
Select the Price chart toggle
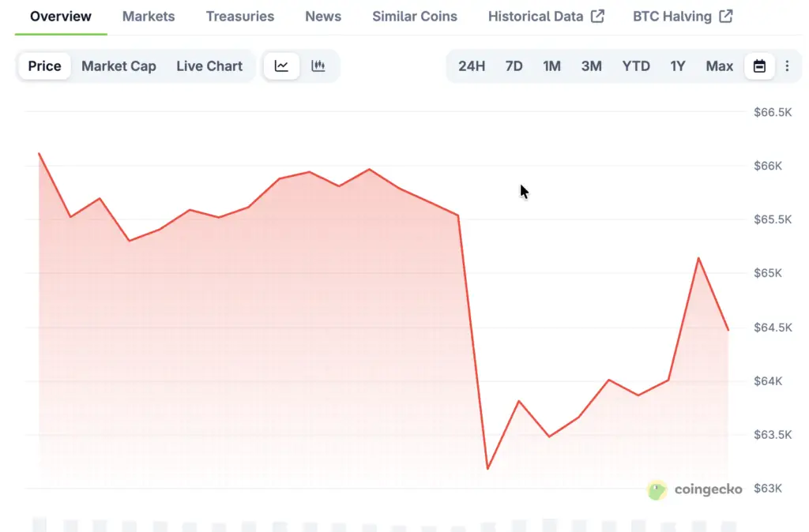(44, 66)
